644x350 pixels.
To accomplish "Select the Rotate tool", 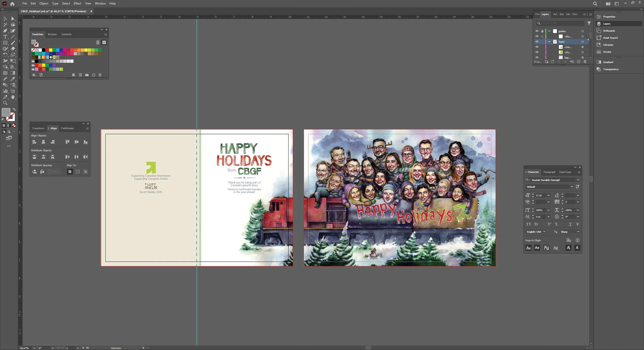I will coord(5,55).
